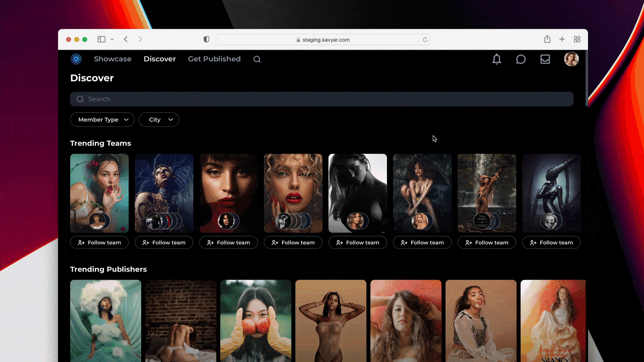
Task: Follow the team with the flower portrait
Action: pos(99,242)
